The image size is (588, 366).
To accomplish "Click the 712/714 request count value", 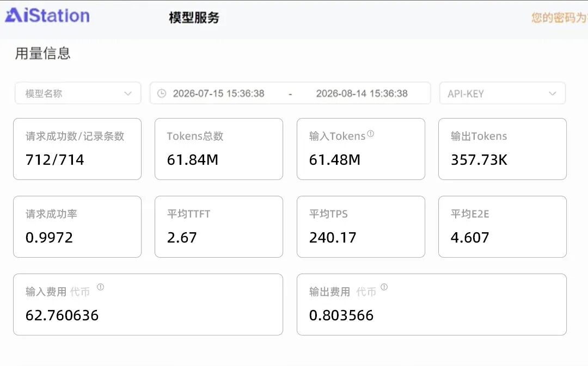I will coord(55,160).
